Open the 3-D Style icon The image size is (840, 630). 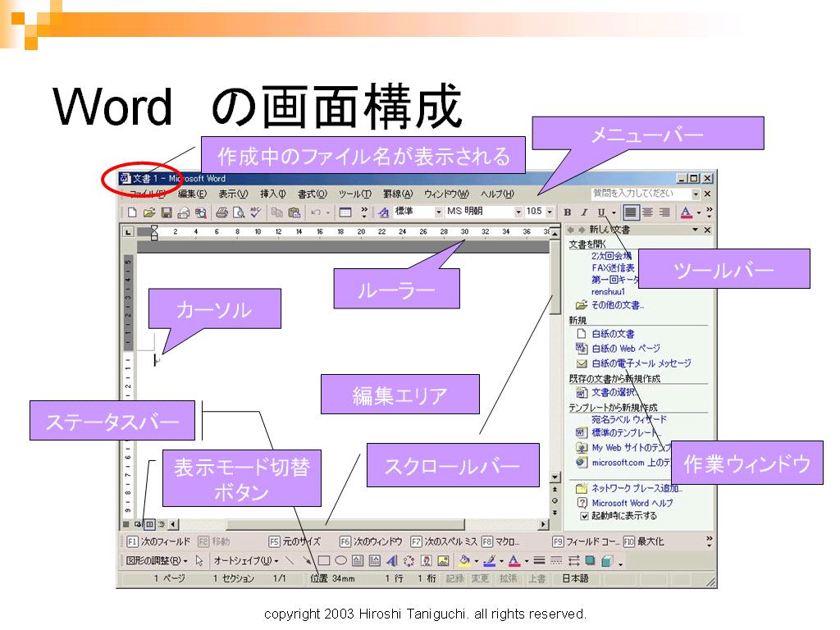click(x=607, y=560)
